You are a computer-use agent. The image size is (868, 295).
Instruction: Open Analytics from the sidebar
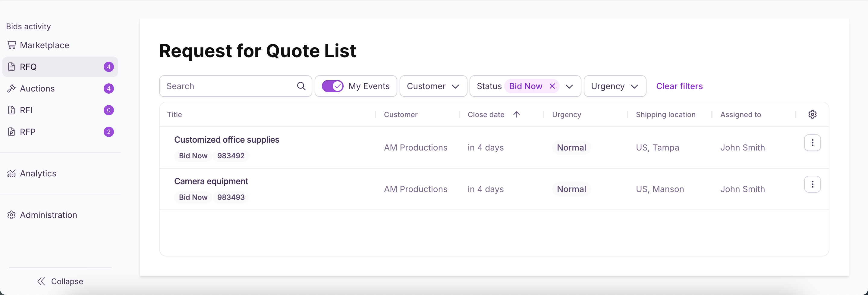point(60,173)
